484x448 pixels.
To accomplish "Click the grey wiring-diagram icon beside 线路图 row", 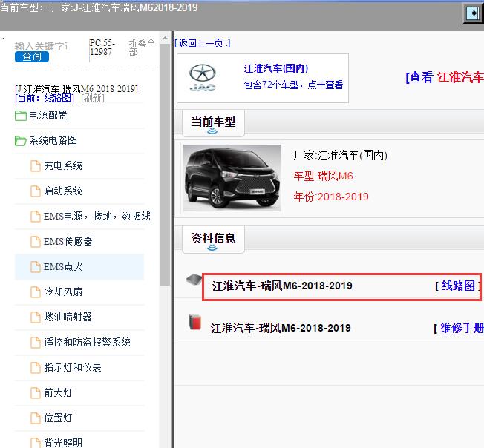I will 194,280.
